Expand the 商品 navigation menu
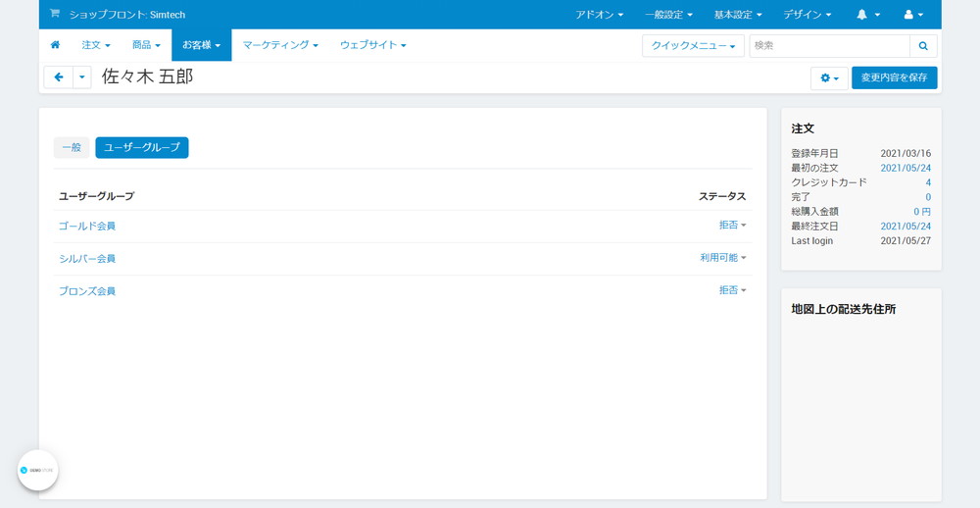This screenshot has height=508, width=980. click(146, 45)
